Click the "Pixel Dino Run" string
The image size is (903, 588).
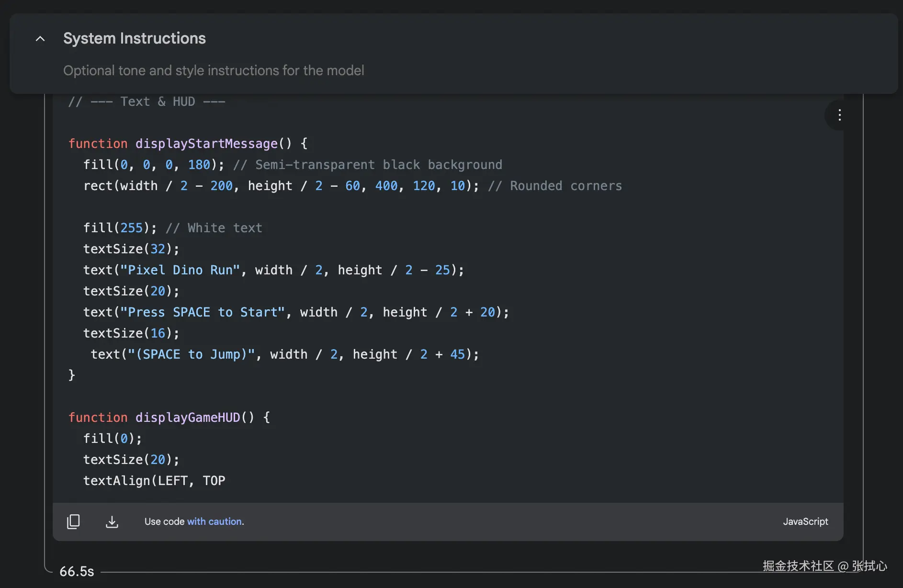(180, 270)
